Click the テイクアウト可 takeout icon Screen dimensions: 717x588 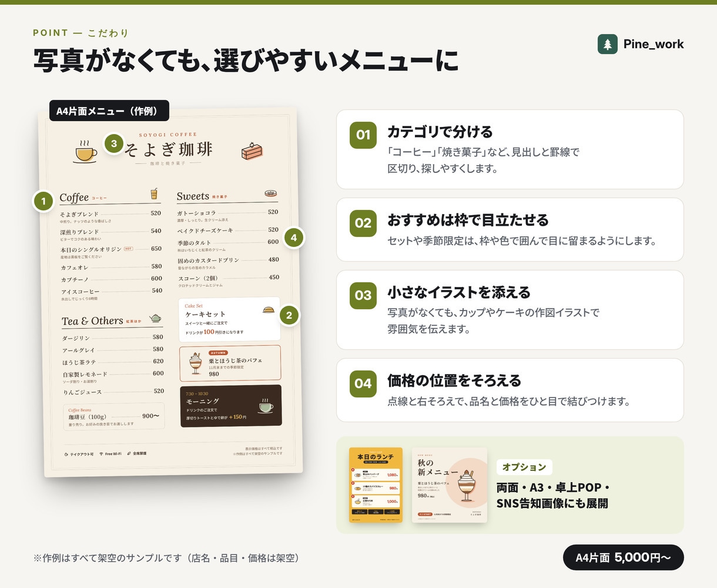pos(66,455)
